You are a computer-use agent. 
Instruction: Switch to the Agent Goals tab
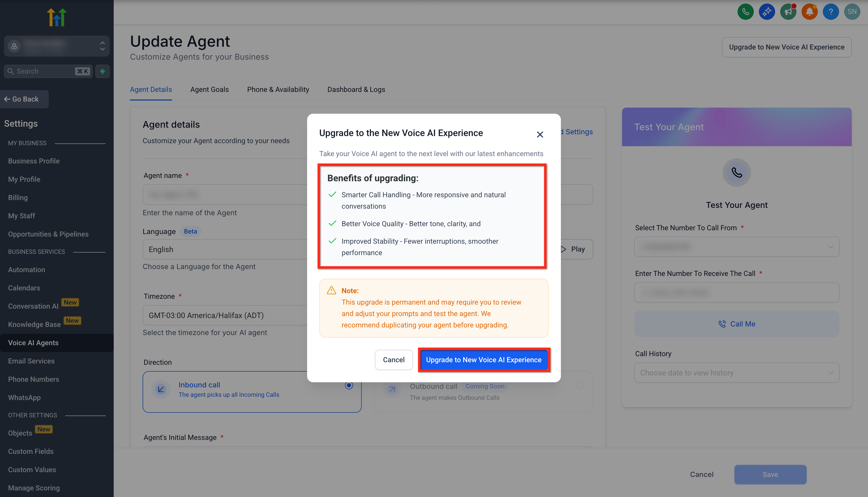[209, 89]
